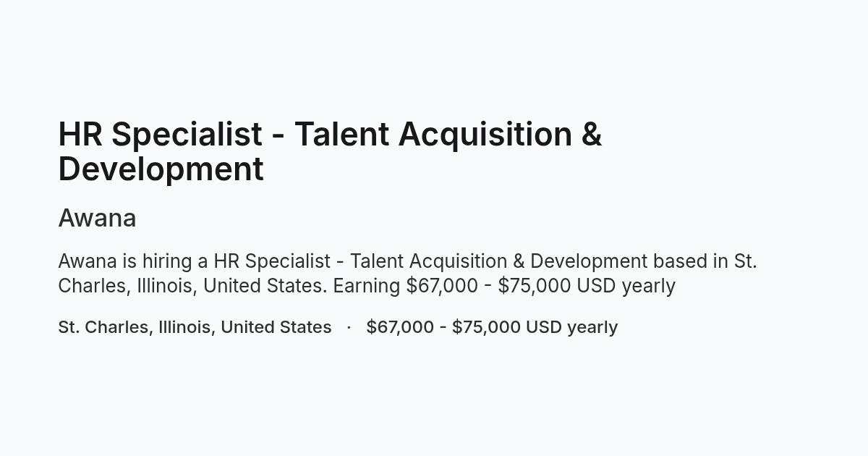Click 'HR Specialist' in the description sentence

(x=272, y=261)
